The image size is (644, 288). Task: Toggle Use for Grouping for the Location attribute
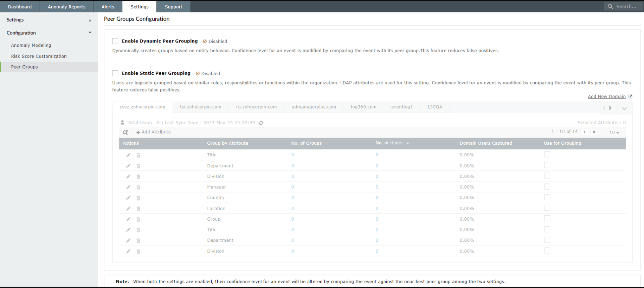point(547,208)
